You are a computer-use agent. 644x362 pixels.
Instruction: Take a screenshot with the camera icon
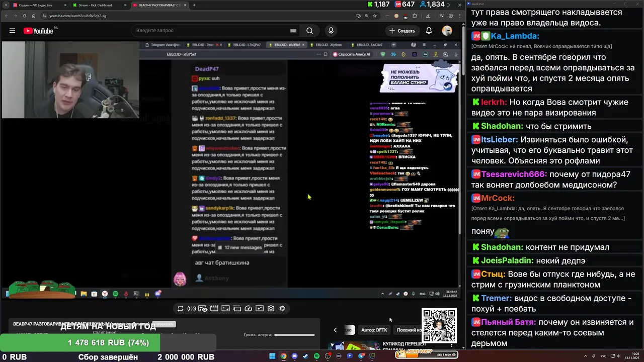click(x=271, y=309)
